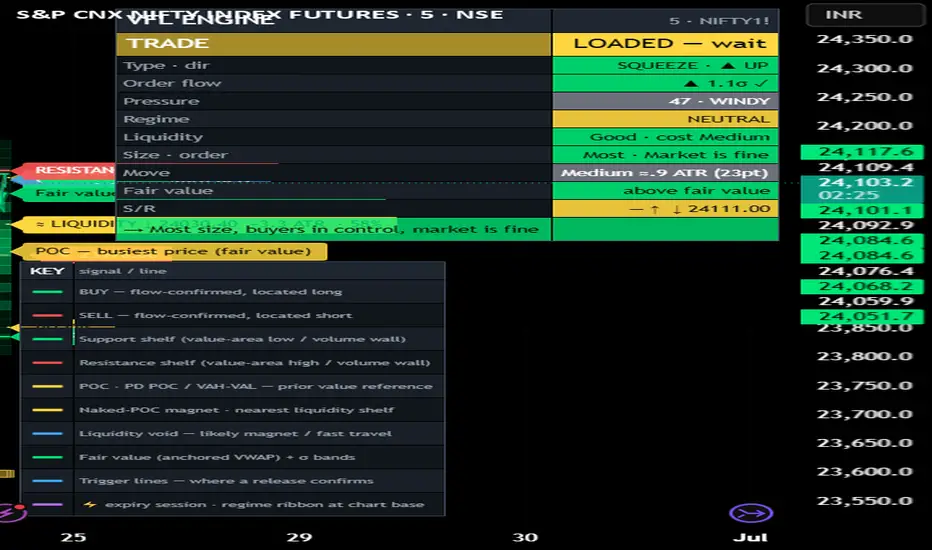Click the 'above fair value' cell
This screenshot has width=932, height=550.
pos(666,190)
